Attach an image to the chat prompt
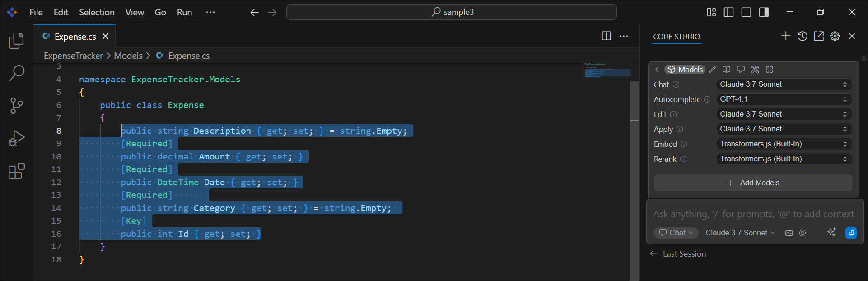The image size is (868, 281). [789, 233]
